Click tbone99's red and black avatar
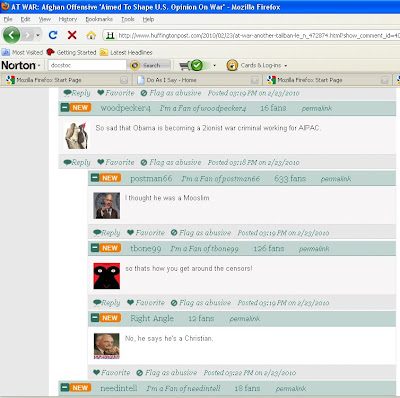The width and height of the screenshot is (400, 398). 106,276
